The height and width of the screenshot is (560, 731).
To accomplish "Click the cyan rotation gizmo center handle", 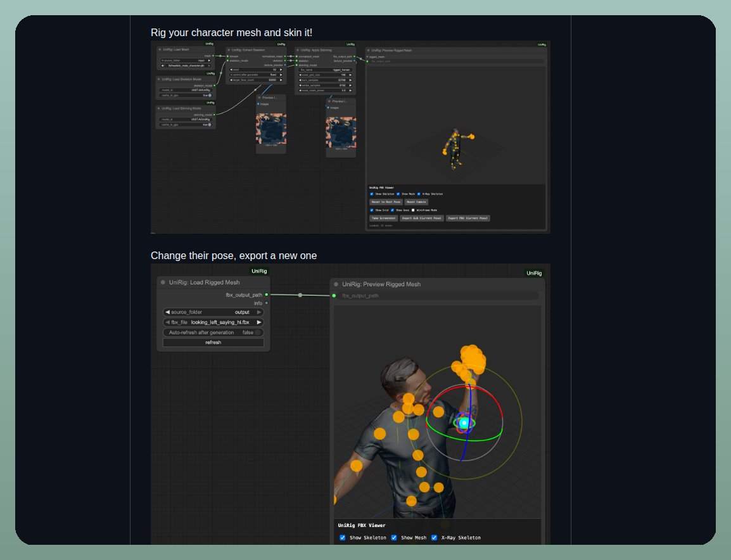I will tap(464, 423).
